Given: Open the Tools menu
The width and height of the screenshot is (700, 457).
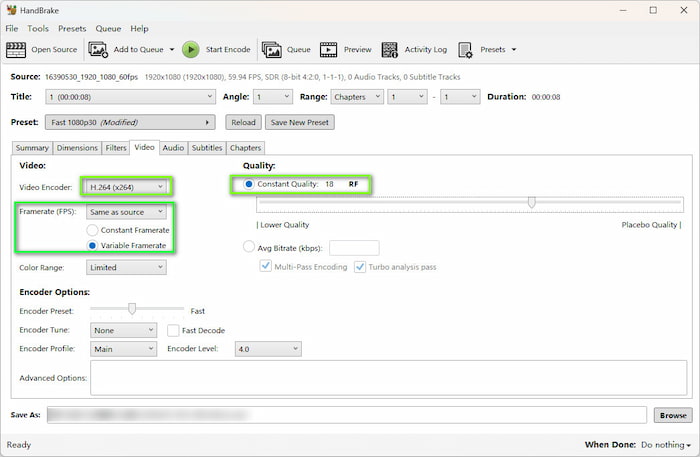Looking at the screenshot, I should (x=38, y=29).
